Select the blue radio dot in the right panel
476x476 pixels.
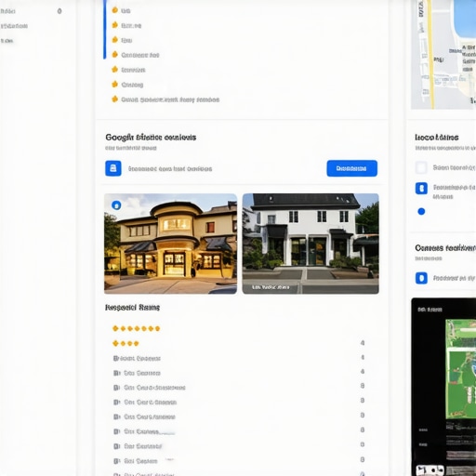(x=421, y=211)
